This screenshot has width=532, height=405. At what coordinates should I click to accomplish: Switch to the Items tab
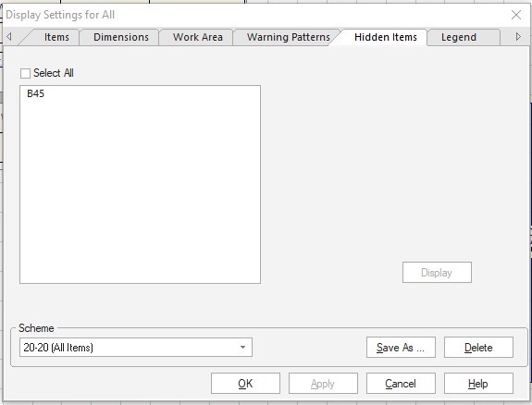pyautogui.click(x=56, y=37)
